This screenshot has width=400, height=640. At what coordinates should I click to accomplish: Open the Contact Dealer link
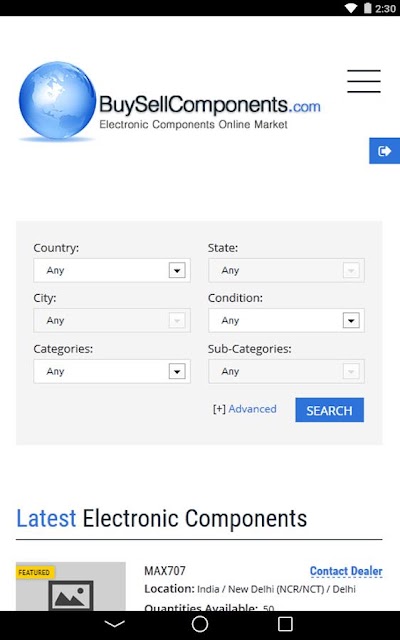point(346,571)
